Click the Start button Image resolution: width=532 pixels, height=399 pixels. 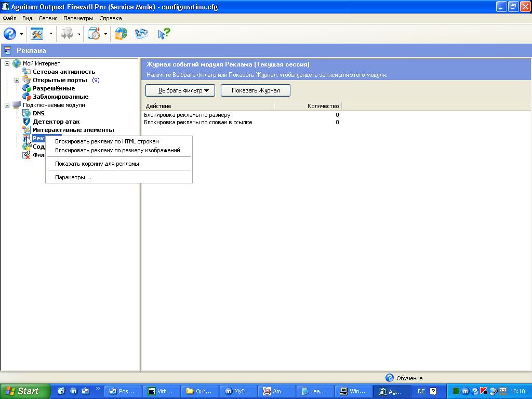click(x=25, y=391)
